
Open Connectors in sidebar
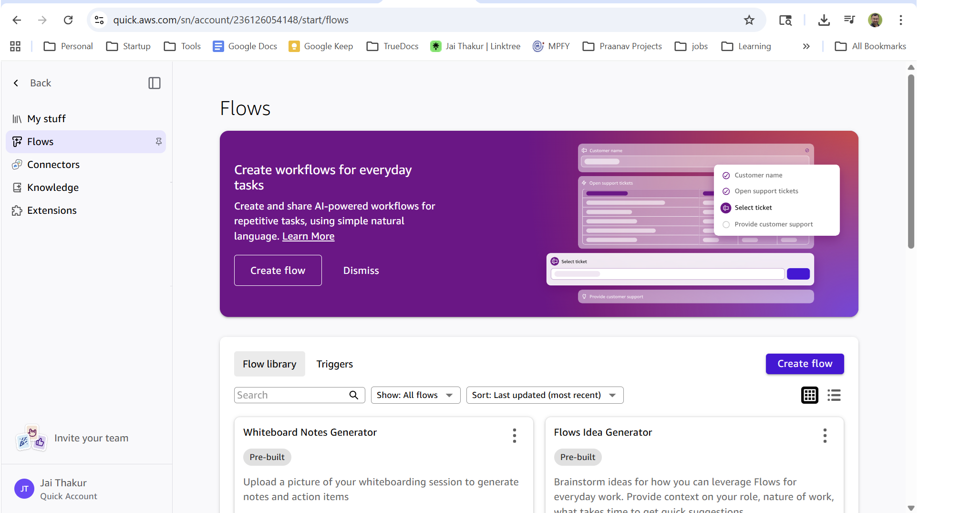coord(86,165)
